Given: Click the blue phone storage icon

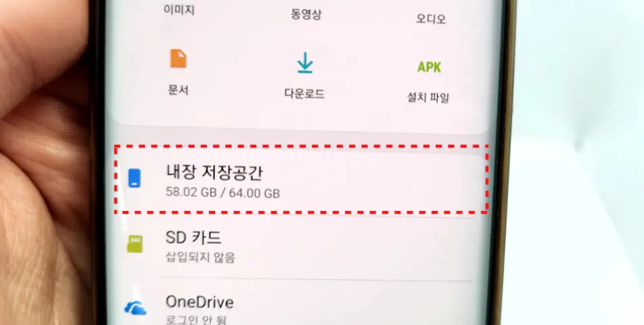Looking at the screenshot, I should pos(135,178).
